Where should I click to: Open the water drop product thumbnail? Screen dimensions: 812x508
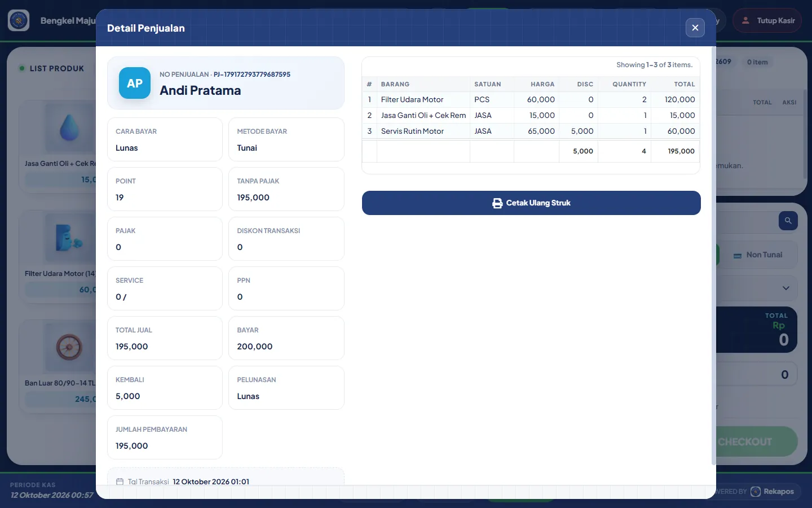[69, 128]
